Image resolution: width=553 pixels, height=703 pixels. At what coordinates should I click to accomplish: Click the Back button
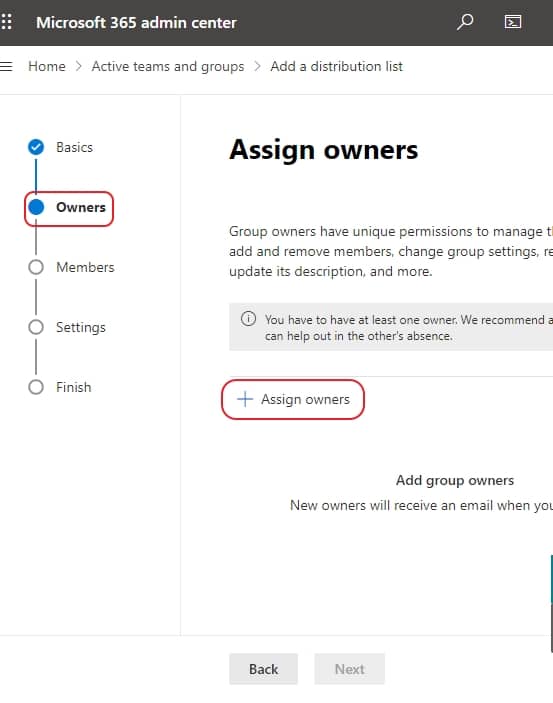[x=263, y=669]
